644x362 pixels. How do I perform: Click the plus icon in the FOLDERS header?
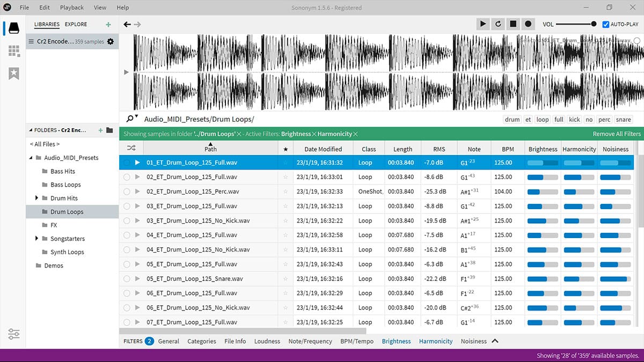click(x=100, y=130)
